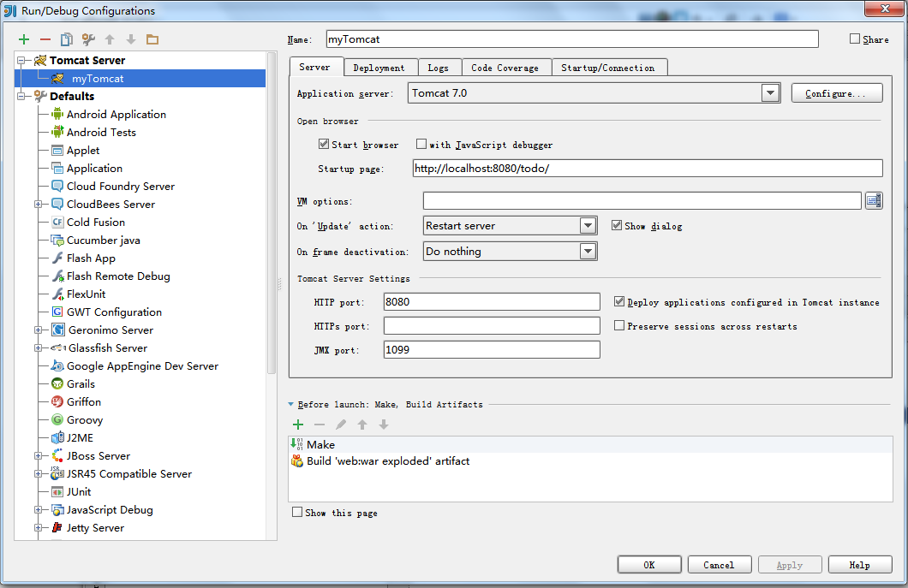
Task: Select the Cold Fusion CF icon
Action: point(57,222)
